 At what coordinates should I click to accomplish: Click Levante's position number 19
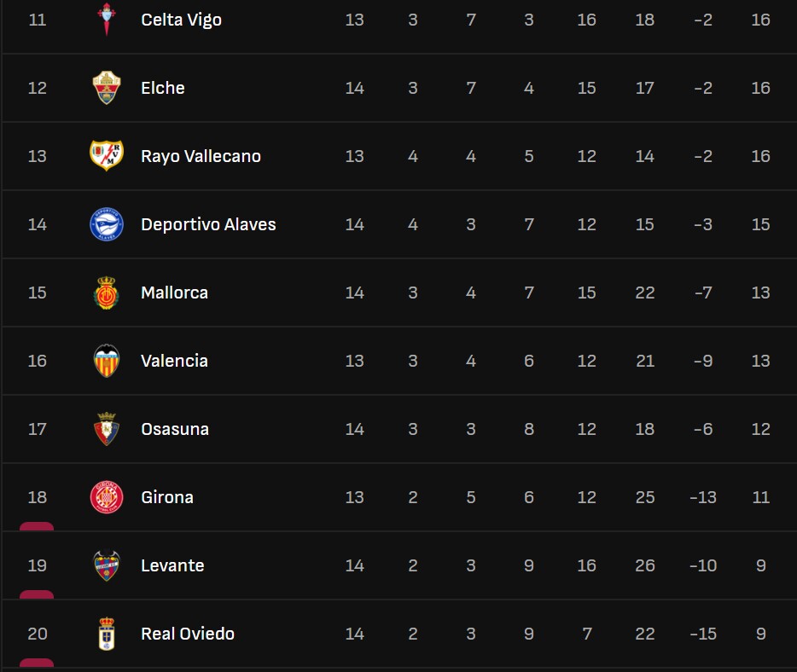pos(38,565)
